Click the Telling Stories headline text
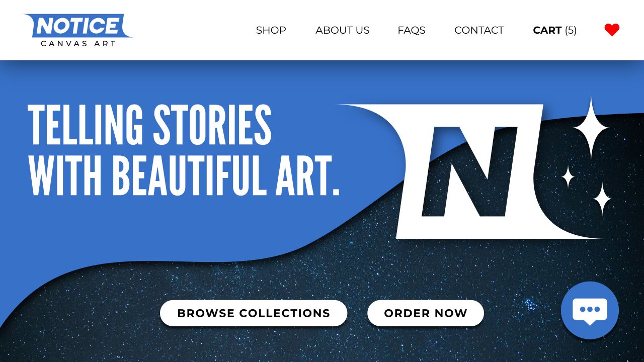Screen dimensions: 644x362 pyautogui.click(x=149, y=125)
